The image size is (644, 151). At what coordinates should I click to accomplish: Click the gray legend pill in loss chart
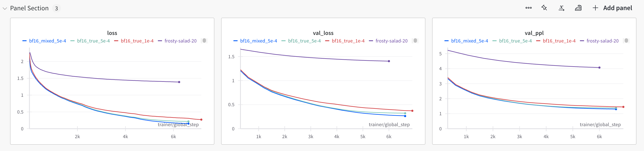pos(204,41)
